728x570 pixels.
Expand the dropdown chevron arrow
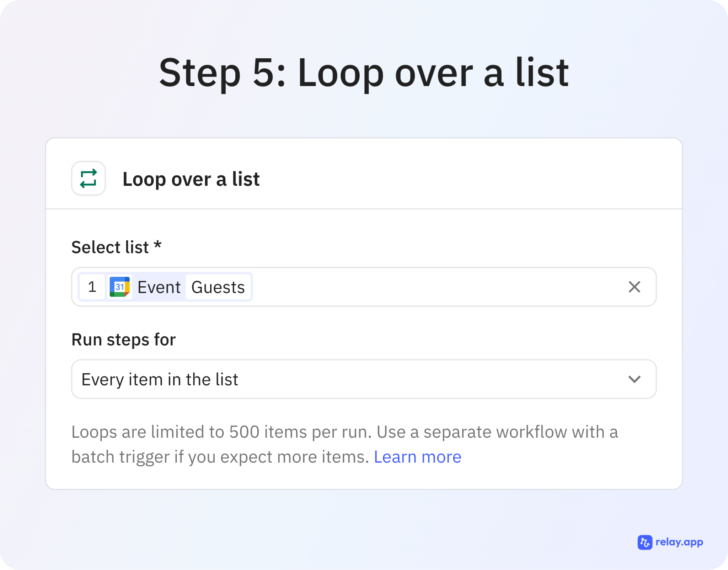point(634,379)
